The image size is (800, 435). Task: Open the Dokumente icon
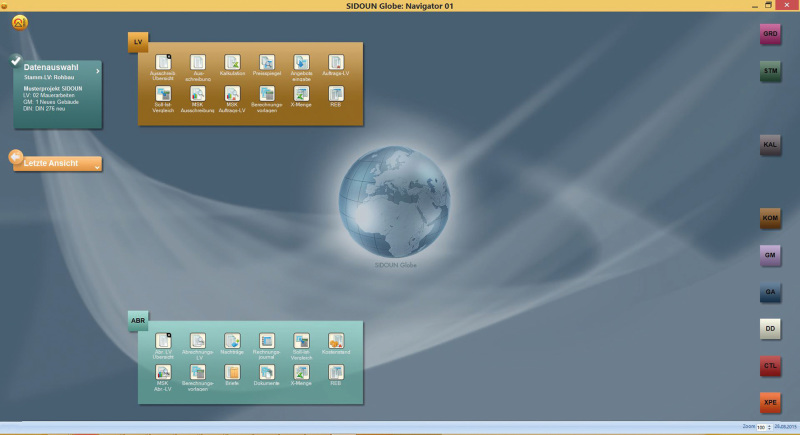pos(267,372)
